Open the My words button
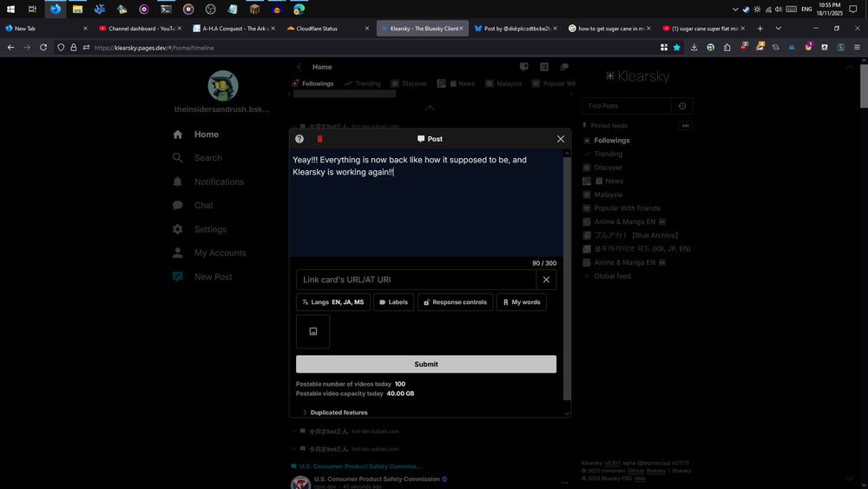 point(522,302)
